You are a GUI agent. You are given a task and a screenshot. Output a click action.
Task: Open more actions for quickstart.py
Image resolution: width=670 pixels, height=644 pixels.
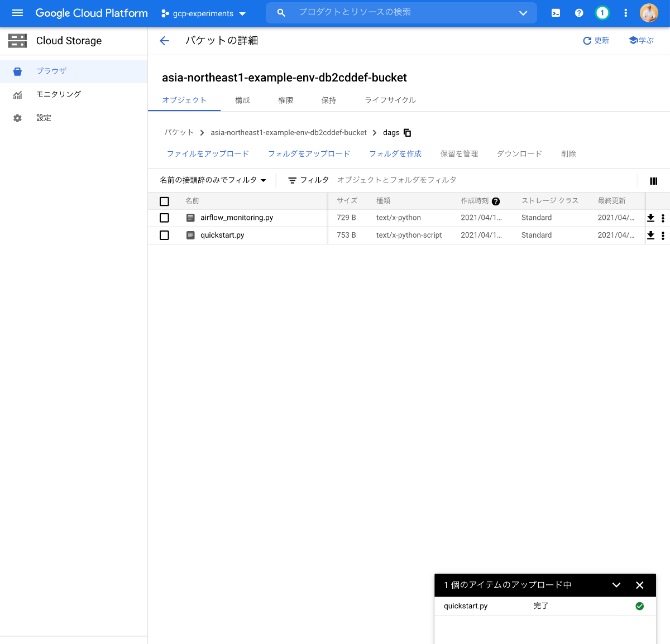coord(663,236)
